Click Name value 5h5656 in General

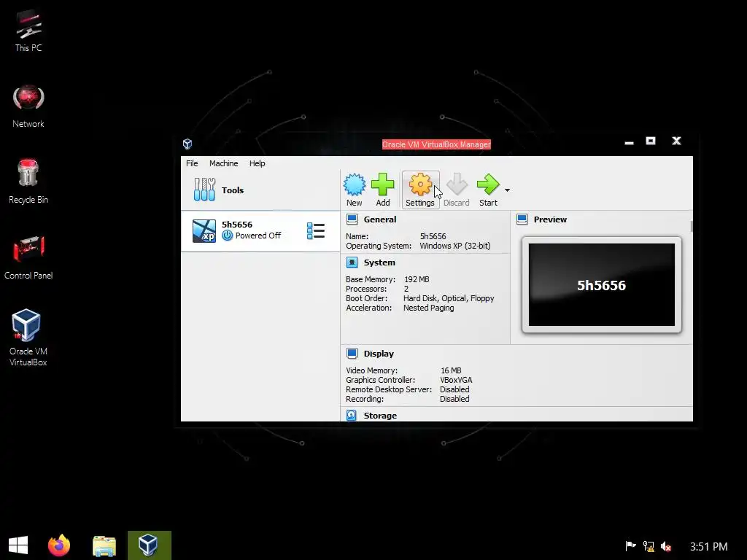[x=433, y=236]
